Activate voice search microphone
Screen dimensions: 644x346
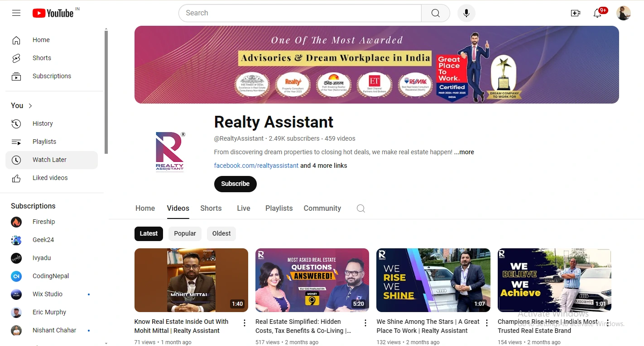coord(466,13)
